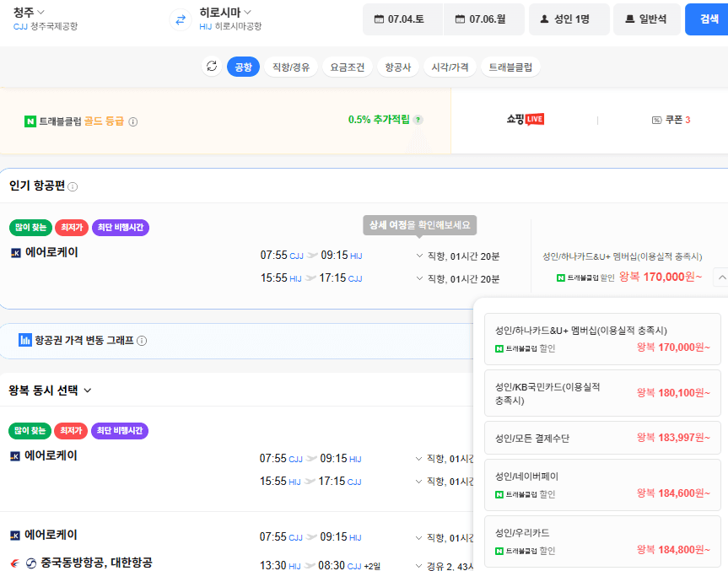Click 왕복 170,000원~ price in popular flight
Image resolution: width=728 pixels, height=571 pixels.
tap(661, 277)
